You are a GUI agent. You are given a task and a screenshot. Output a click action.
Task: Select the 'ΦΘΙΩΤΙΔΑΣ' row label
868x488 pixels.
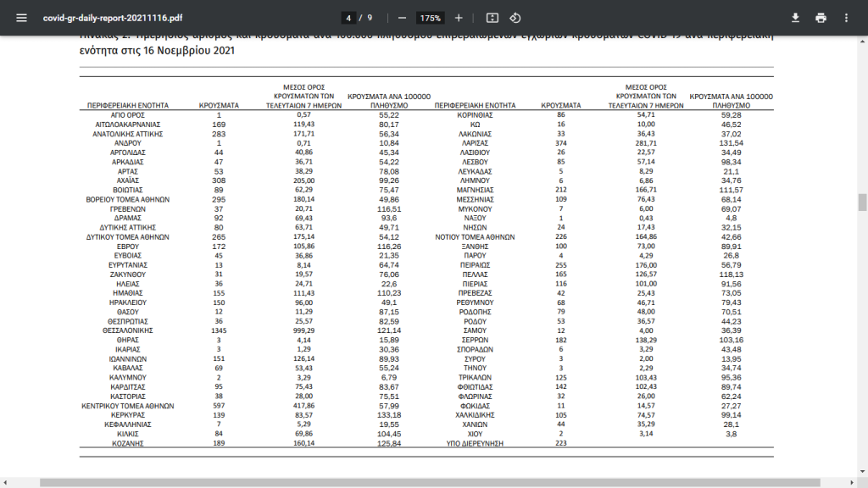coord(475,386)
